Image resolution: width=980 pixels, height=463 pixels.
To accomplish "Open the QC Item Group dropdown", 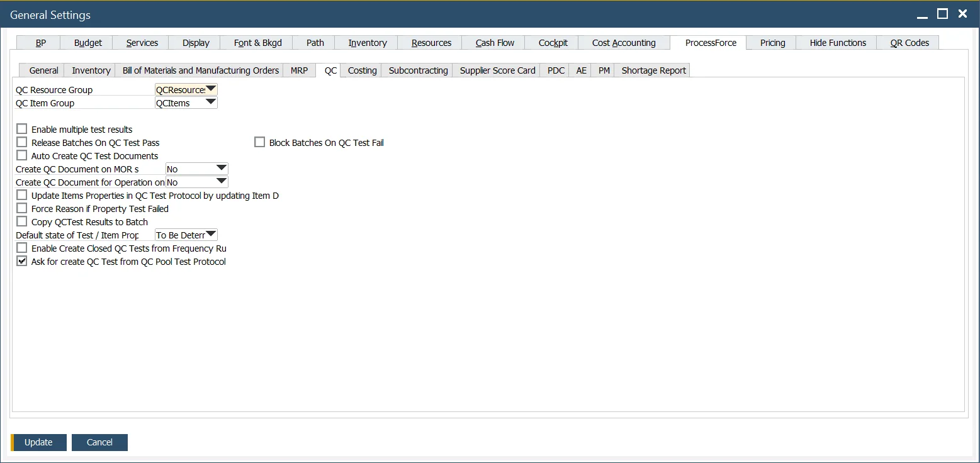I will (211, 103).
